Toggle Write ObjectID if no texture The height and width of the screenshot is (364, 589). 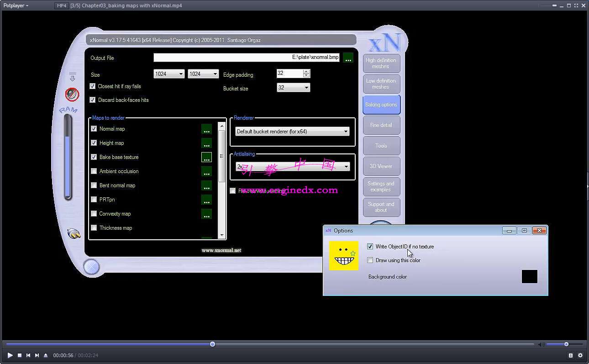click(370, 247)
